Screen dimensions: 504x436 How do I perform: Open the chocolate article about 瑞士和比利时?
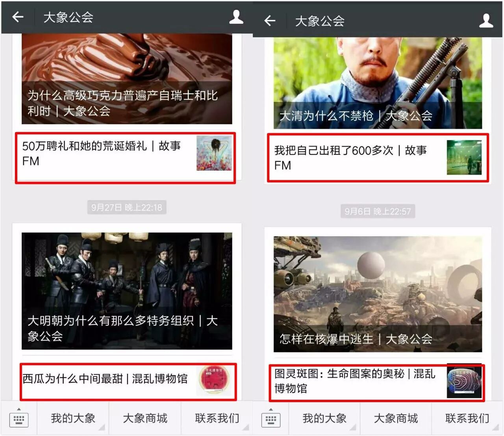pos(127,79)
